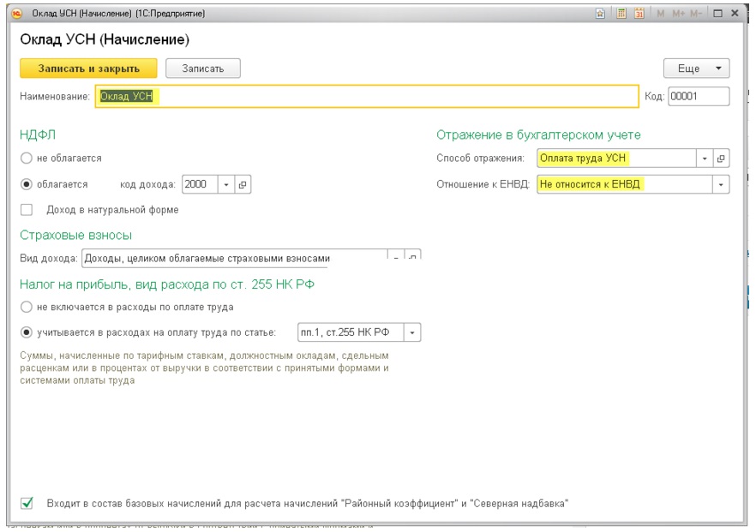Click the 'пп.1, ст.255 НК РФ' value

click(351, 332)
